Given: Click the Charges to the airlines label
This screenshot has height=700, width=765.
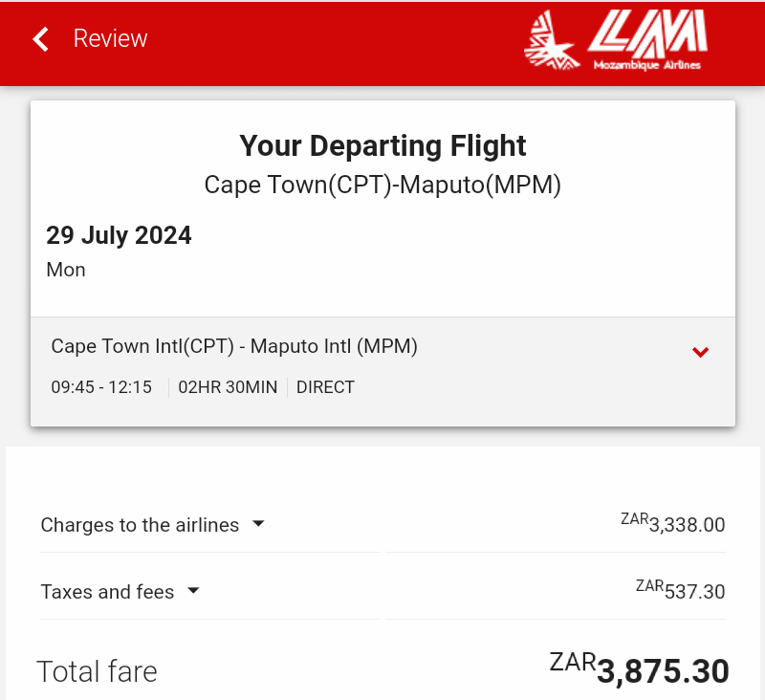Looking at the screenshot, I should pyautogui.click(x=140, y=525).
